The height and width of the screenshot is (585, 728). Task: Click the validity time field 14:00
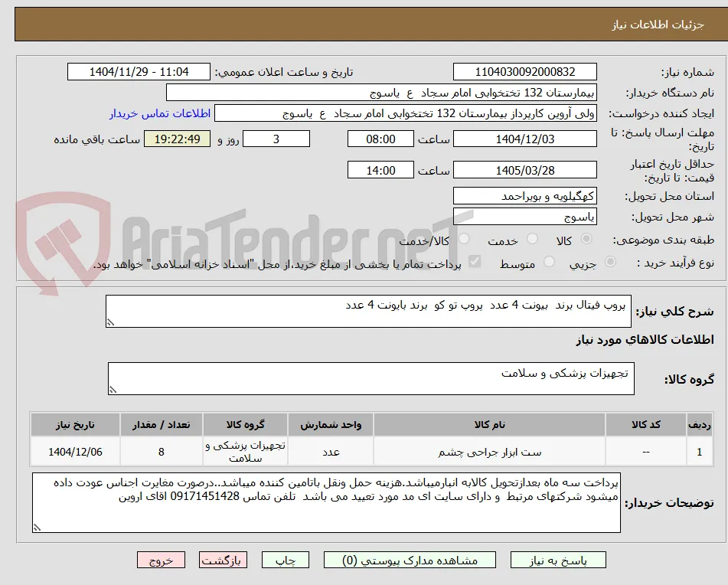(x=380, y=170)
